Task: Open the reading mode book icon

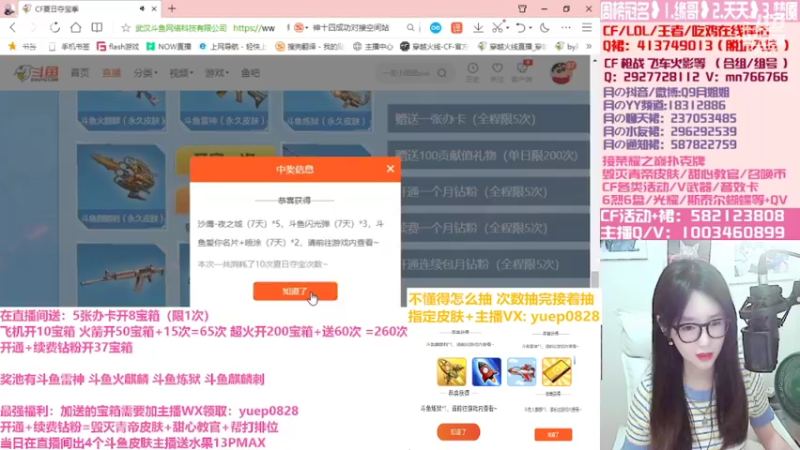Action: click(97, 28)
